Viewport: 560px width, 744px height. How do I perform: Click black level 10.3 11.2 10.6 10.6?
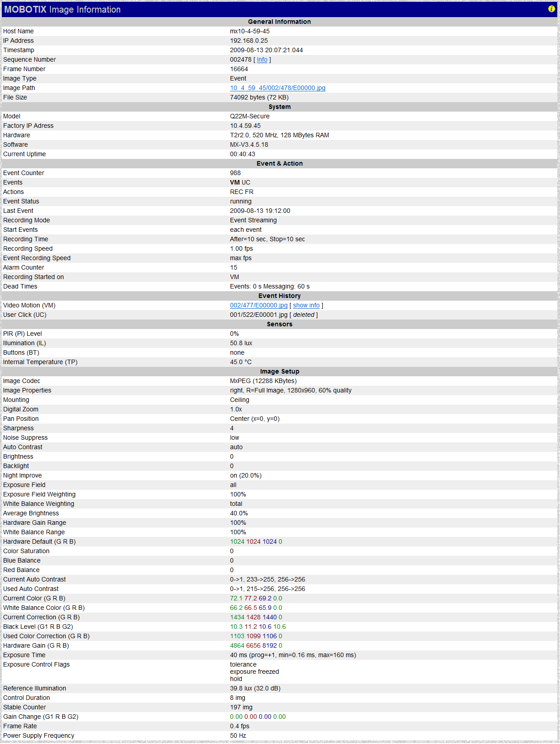258,627
